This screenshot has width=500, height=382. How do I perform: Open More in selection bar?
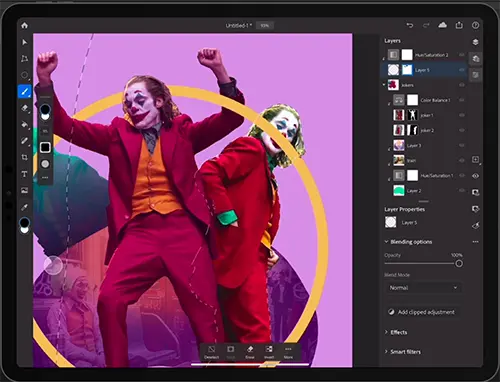[288, 352]
